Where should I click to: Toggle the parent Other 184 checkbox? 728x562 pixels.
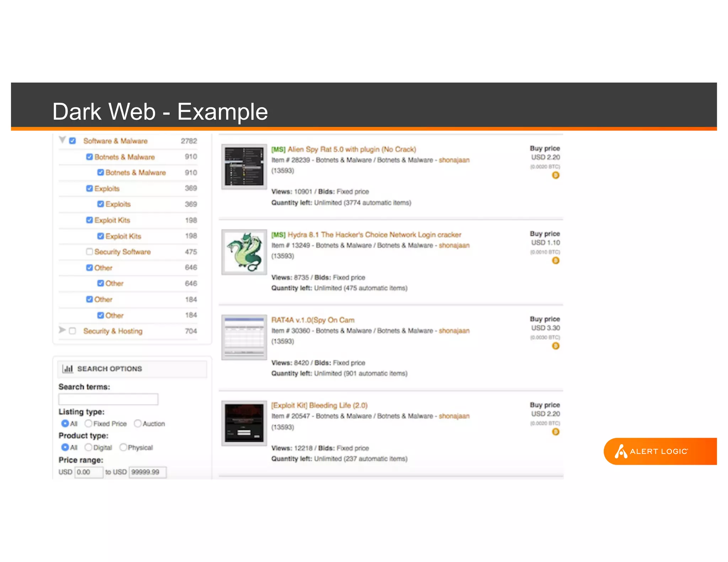click(90, 299)
